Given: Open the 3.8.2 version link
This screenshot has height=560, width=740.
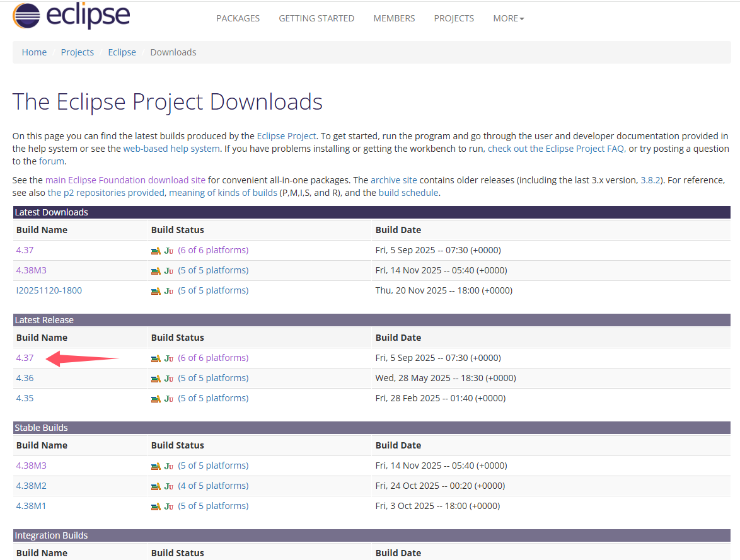Looking at the screenshot, I should click(x=650, y=180).
